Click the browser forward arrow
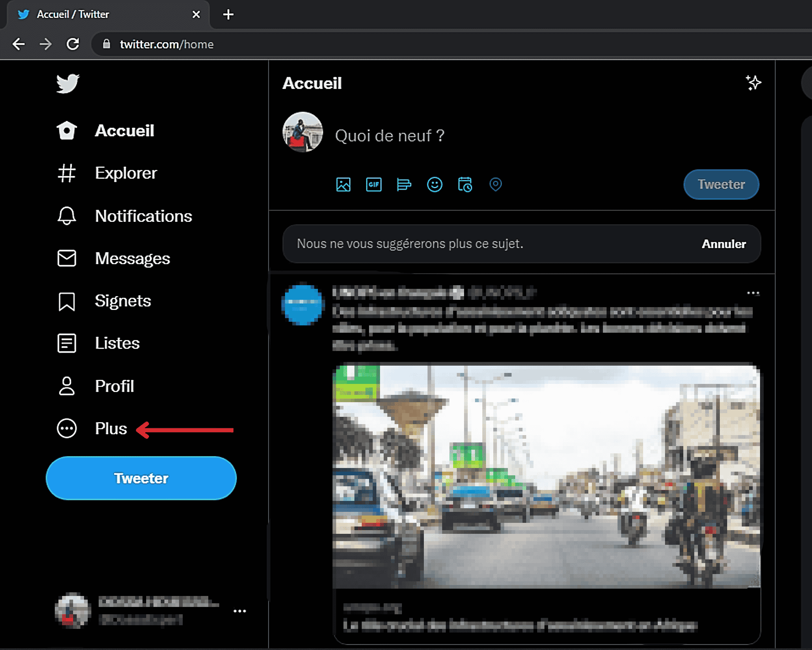 [45, 44]
